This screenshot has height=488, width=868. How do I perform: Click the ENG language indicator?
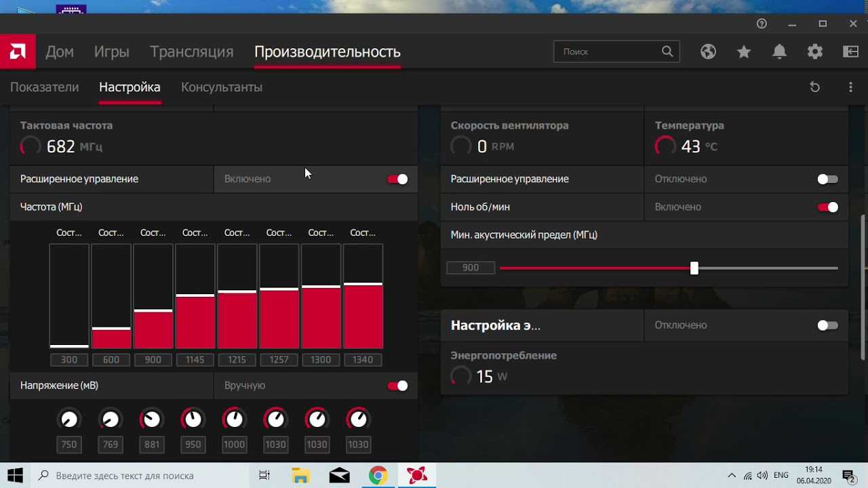pos(781,475)
